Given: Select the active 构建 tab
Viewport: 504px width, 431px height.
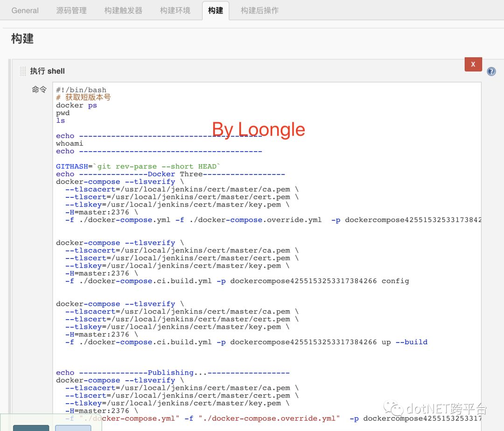Looking at the screenshot, I should 216,11.
